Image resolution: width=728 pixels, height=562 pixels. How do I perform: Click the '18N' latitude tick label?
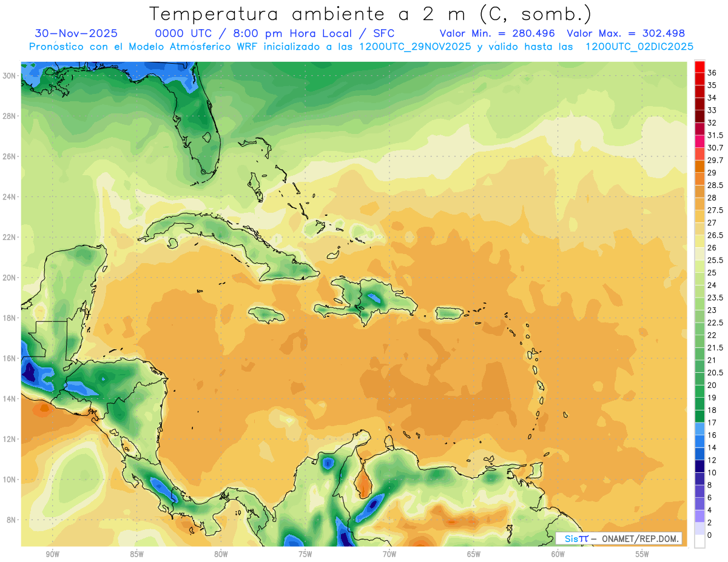(10, 318)
